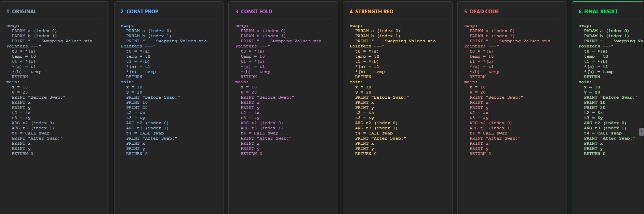Click "main:" label in the Dead Code panel
The width and height of the screenshot is (644, 214).
(x=471, y=82)
